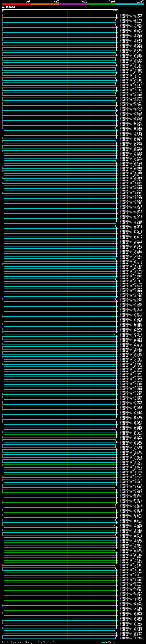Select the UniRef100_A7H484 entry
146x644 pixels.
131,389
